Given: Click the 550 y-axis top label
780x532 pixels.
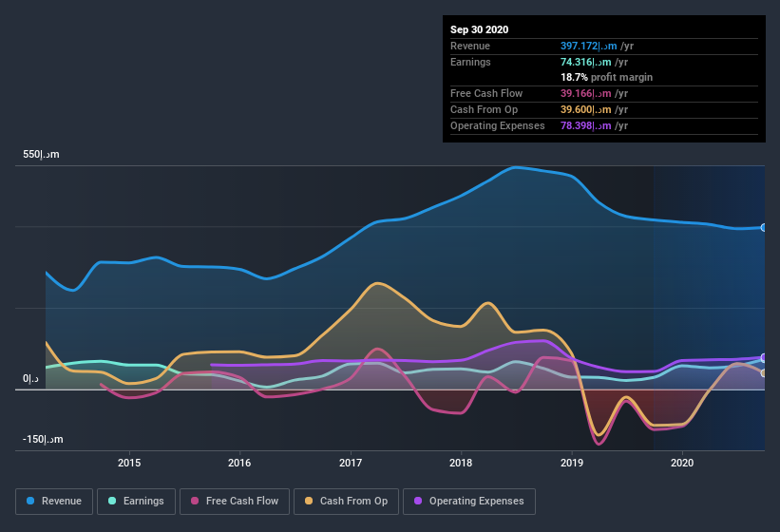Looking at the screenshot, I should (41, 155).
